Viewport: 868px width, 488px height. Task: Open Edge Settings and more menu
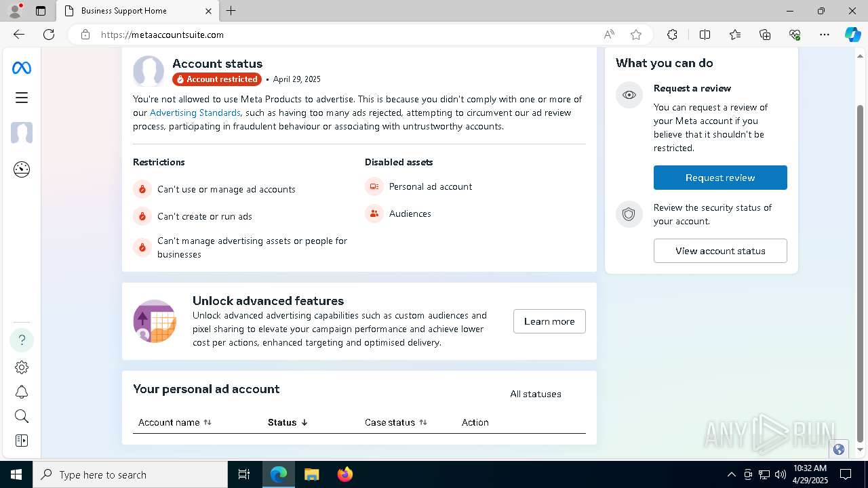click(x=825, y=35)
